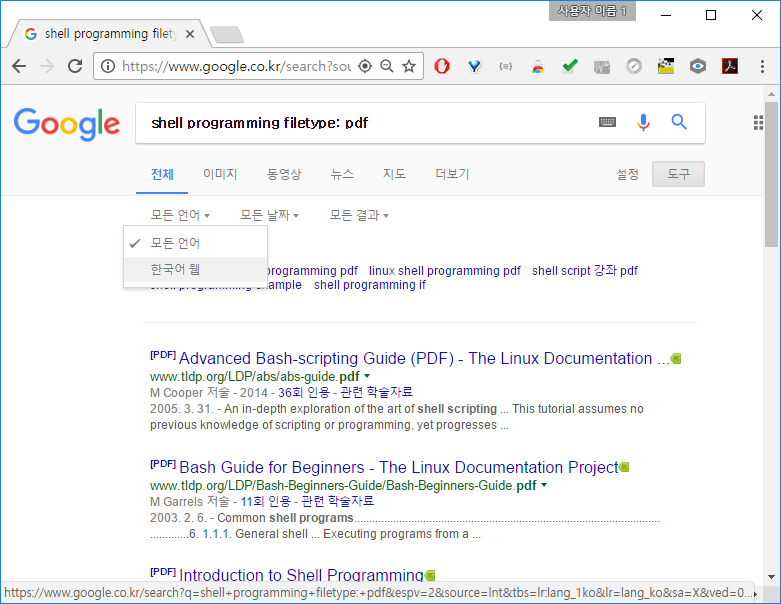Open the 더보기 more menu
The image size is (781, 604).
click(452, 174)
